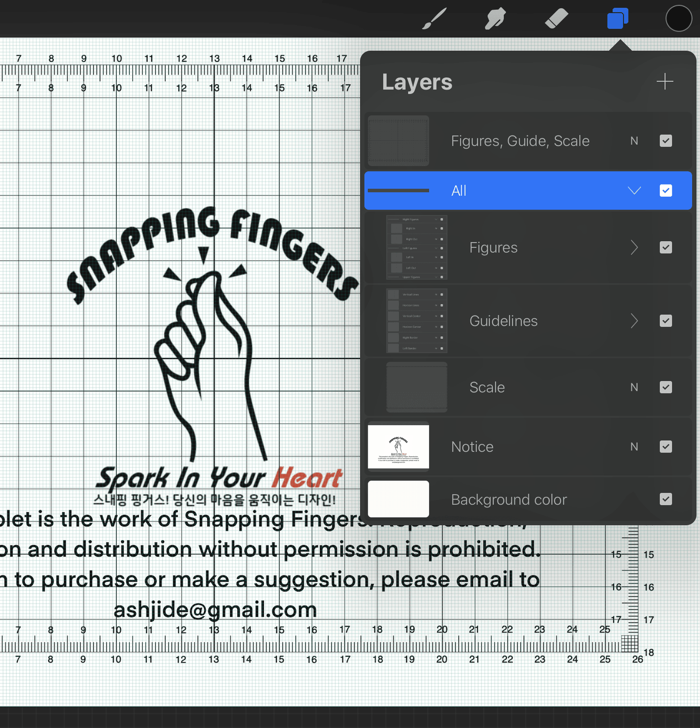Screen dimensions: 700x728
Task: Toggle visibility of the All group
Action: 666,190
